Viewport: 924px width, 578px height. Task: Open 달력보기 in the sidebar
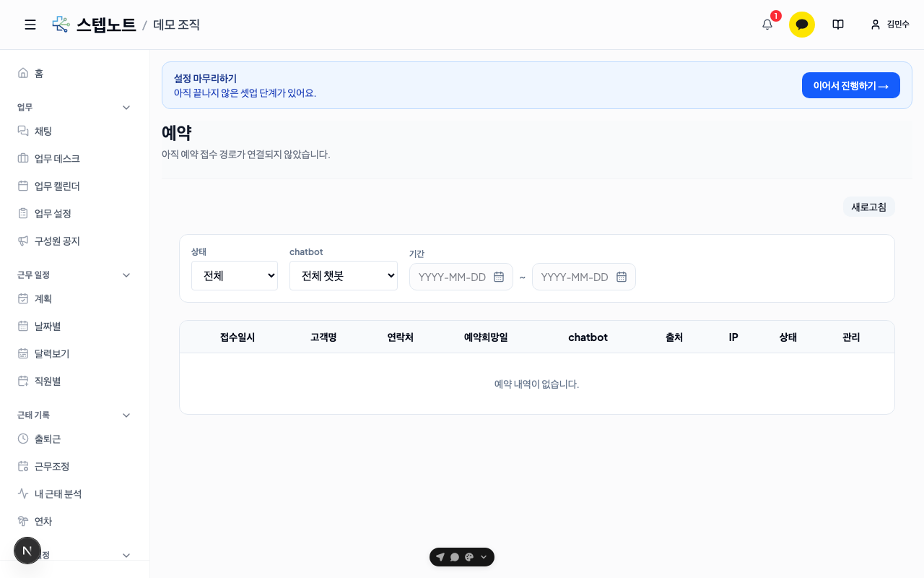point(75,353)
